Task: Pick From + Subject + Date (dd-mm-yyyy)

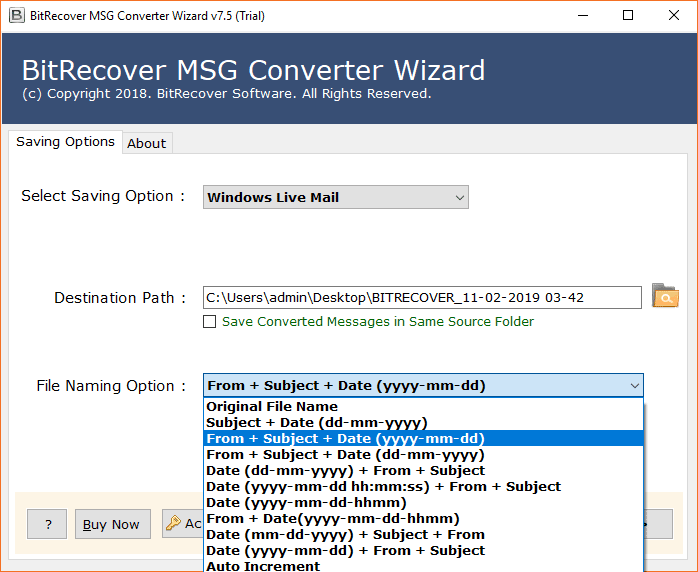Action: tap(424, 454)
